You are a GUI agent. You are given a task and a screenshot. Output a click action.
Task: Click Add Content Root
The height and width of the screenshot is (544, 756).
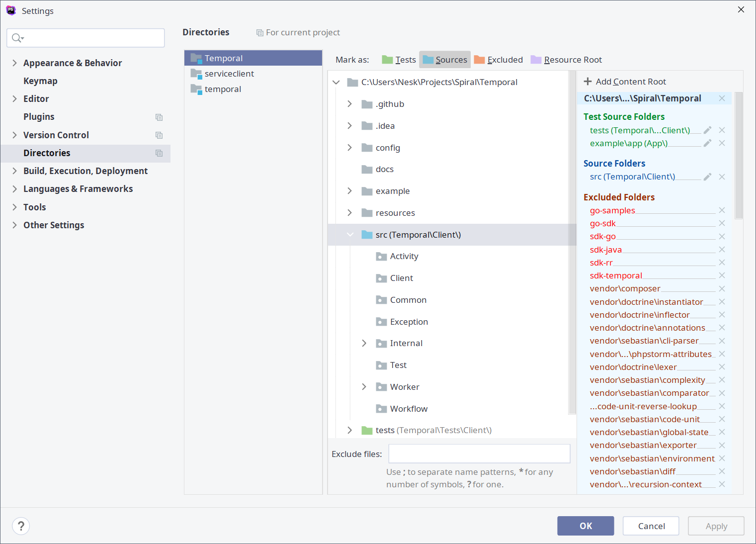coord(625,82)
